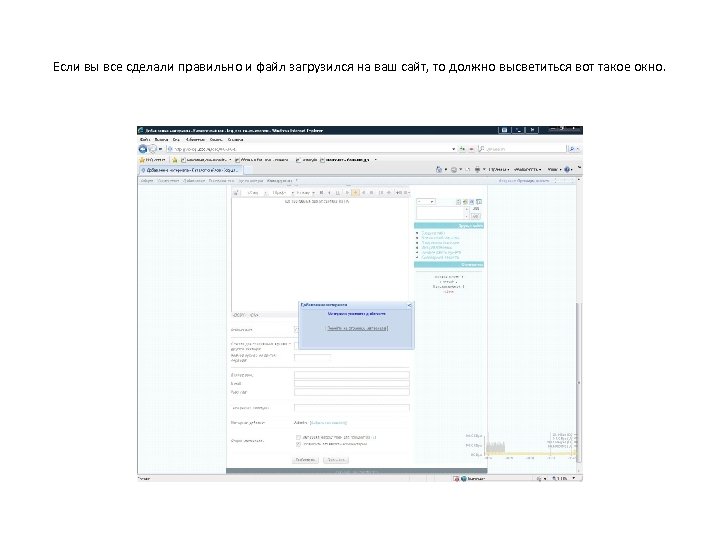The height and width of the screenshot is (540, 720).
Task: Click first link in sidebar bulleted list
Action: pyautogui.click(x=433, y=233)
